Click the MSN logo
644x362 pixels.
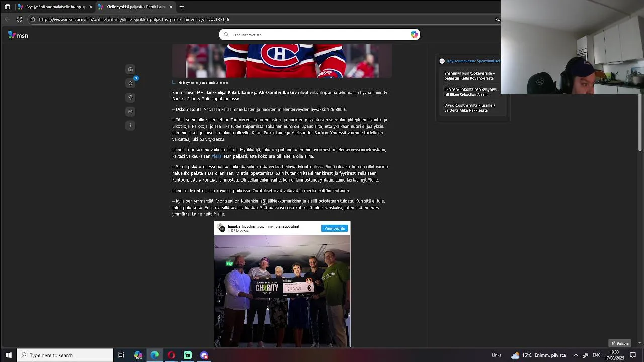coord(18,35)
